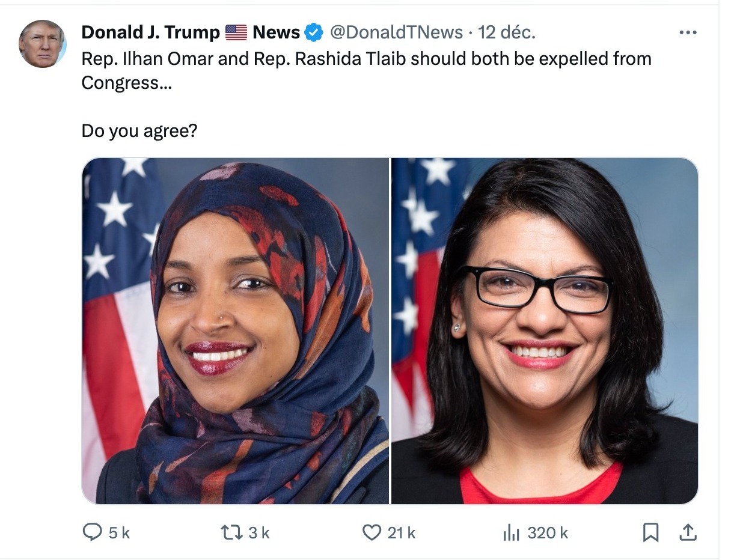Open the '12 déc.' timestamp link
Image resolution: width=731 pixels, height=560 pixels.
point(506,32)
